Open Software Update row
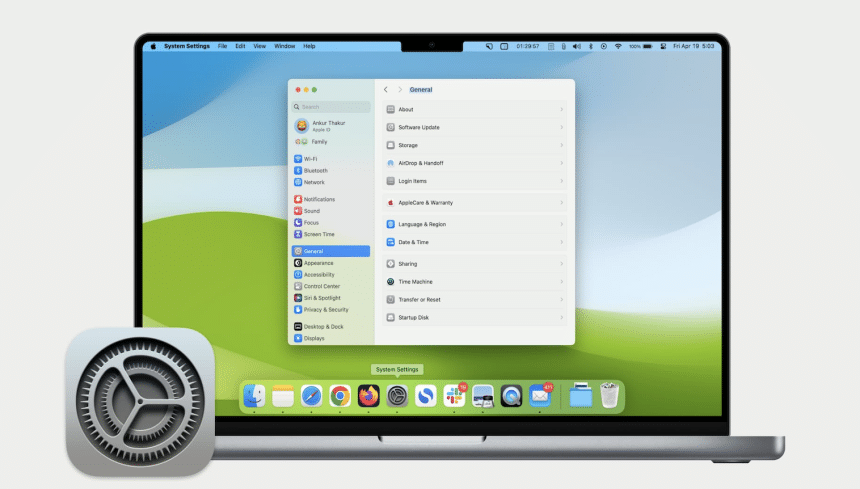This screenshot has width=860, height=489. [475, 127]
